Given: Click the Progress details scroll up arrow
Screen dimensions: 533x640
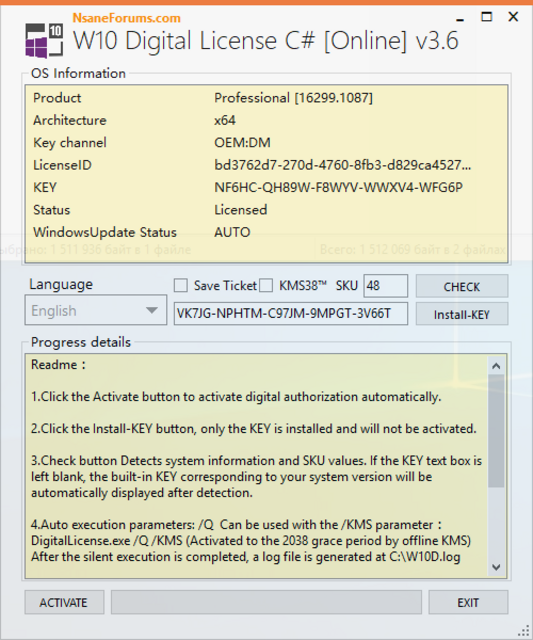Looking at the screenshot, I should pyautogui.click(x=496, y=366).
